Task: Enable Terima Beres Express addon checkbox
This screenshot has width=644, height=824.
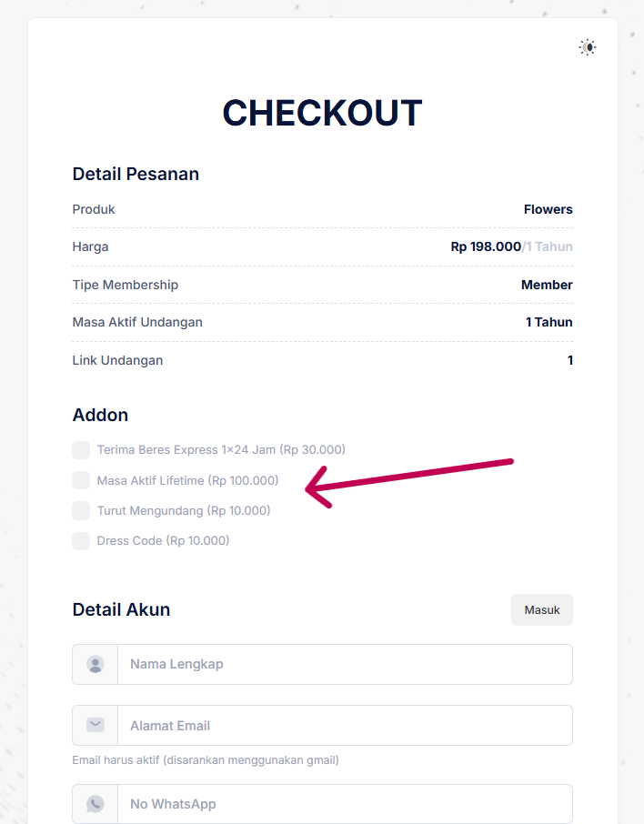Action: [81, 450]
